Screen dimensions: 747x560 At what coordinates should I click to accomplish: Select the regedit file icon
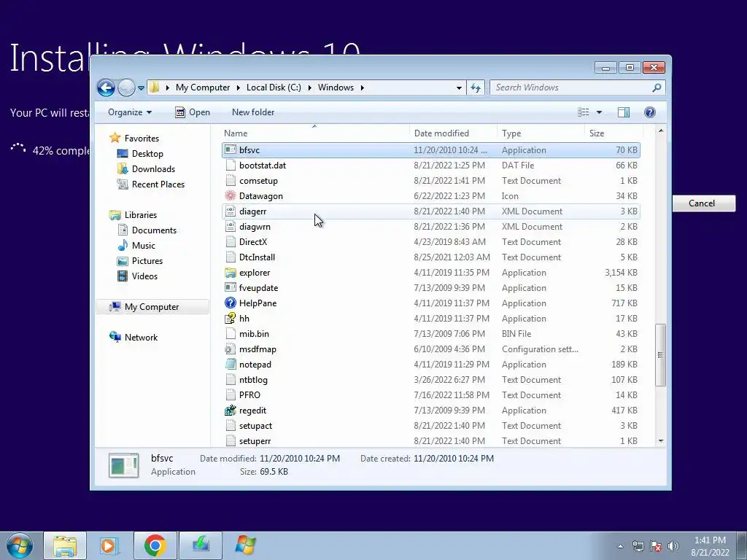[x=231, y=411]
